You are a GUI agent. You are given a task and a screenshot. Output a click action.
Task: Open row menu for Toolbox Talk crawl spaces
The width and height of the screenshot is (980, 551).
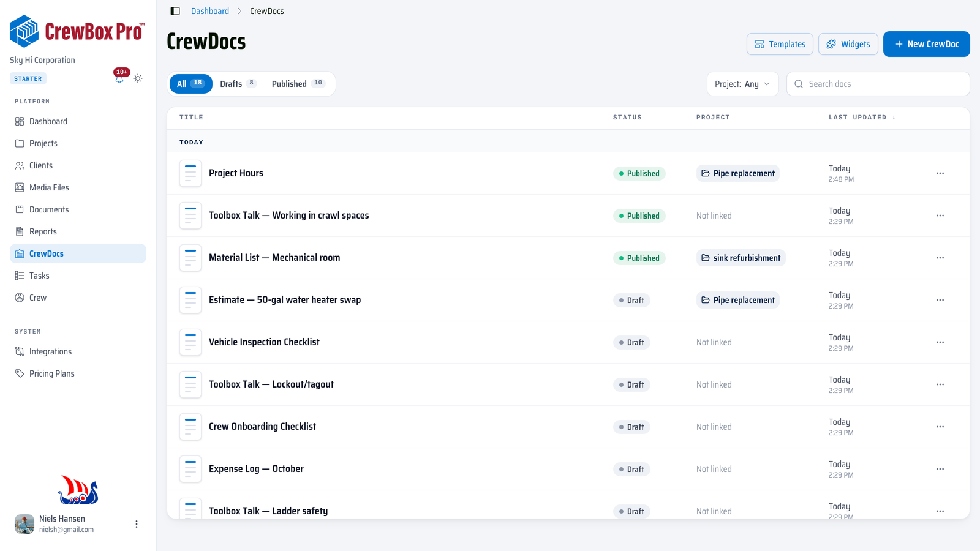(940, 216)
